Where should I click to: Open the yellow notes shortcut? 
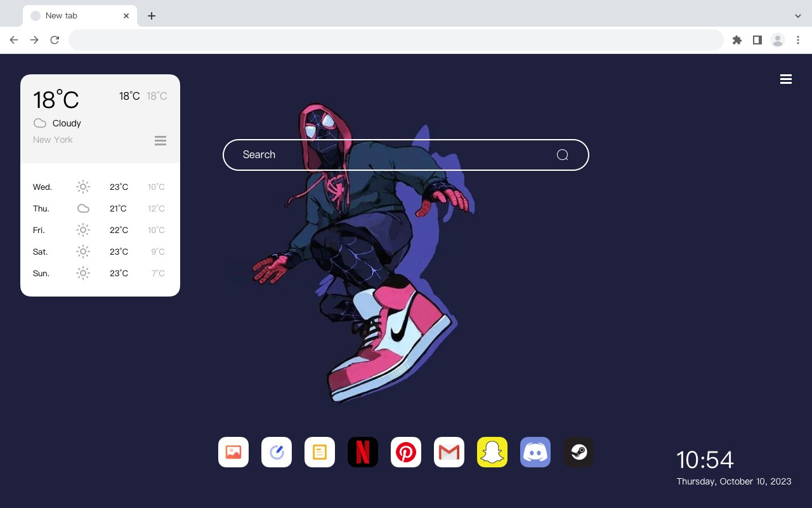[320, 452]
